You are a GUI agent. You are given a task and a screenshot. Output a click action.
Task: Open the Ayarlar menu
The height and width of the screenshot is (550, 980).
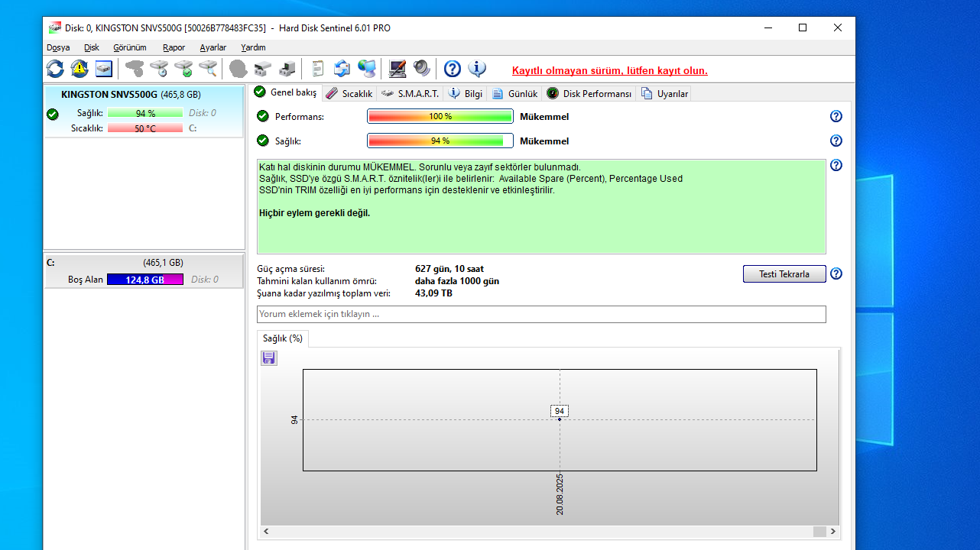[213, 47]
